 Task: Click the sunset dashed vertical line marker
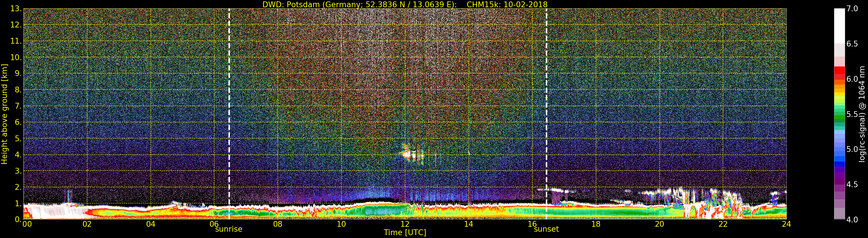pyautogui.click(x=546, y=114)
